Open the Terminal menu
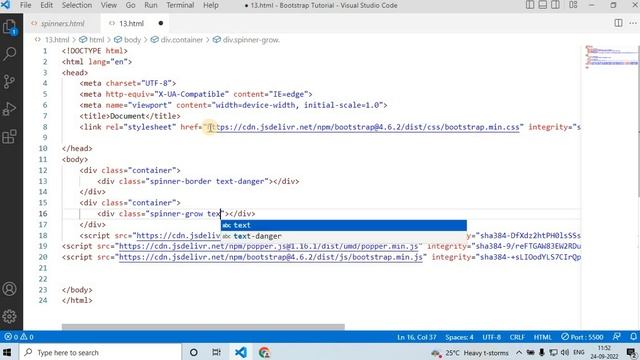The image size is (640, 360). 180,5
